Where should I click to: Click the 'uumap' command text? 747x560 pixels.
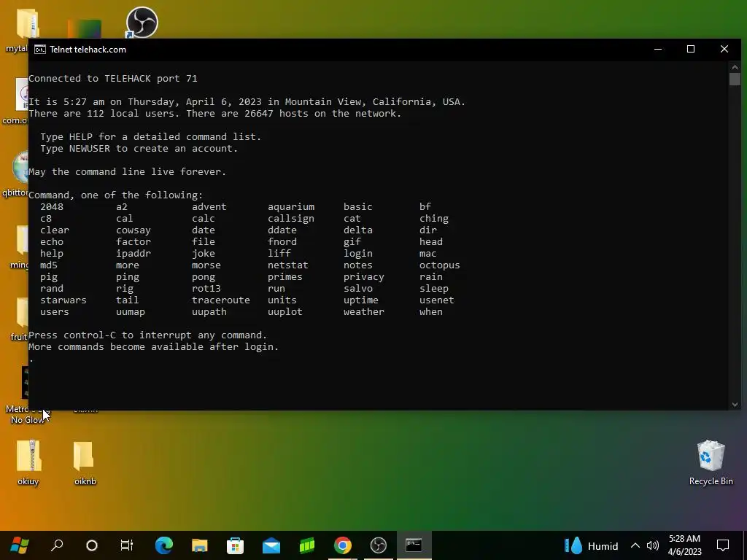coord(131,312)
